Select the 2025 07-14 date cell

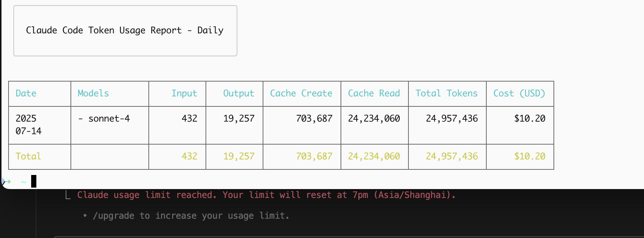pos(28,125)
